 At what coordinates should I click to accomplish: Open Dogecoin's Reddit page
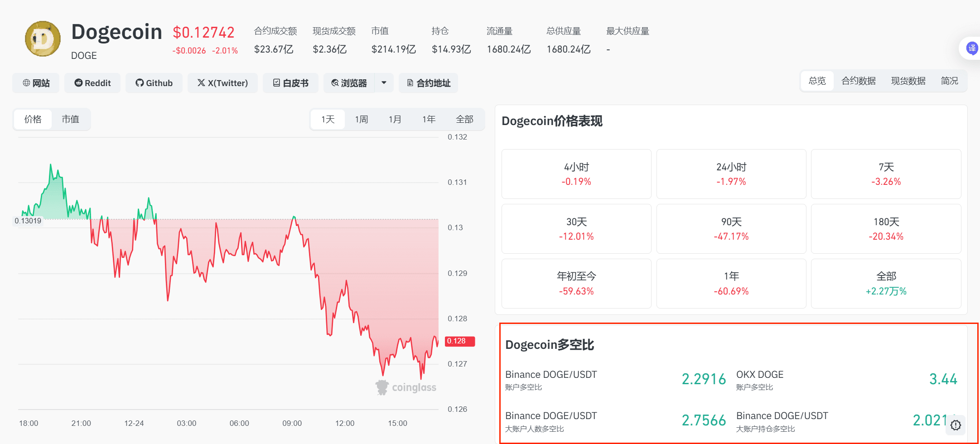coord(92,83)
